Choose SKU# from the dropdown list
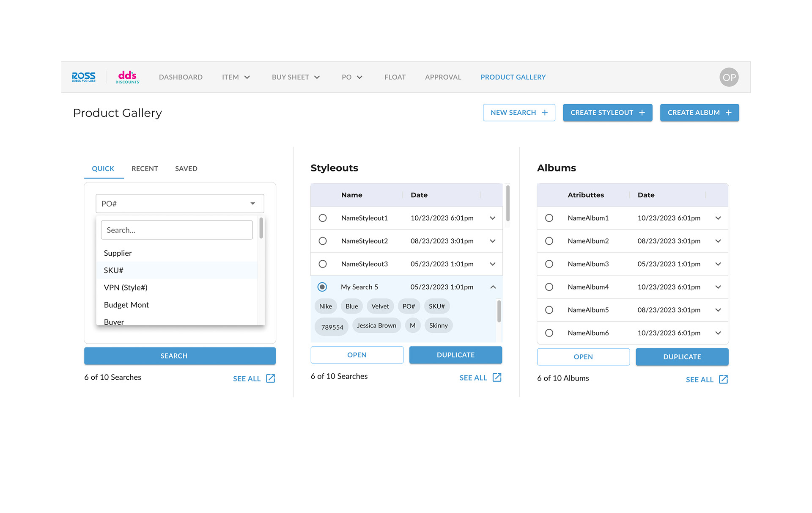 coord(177,270)
